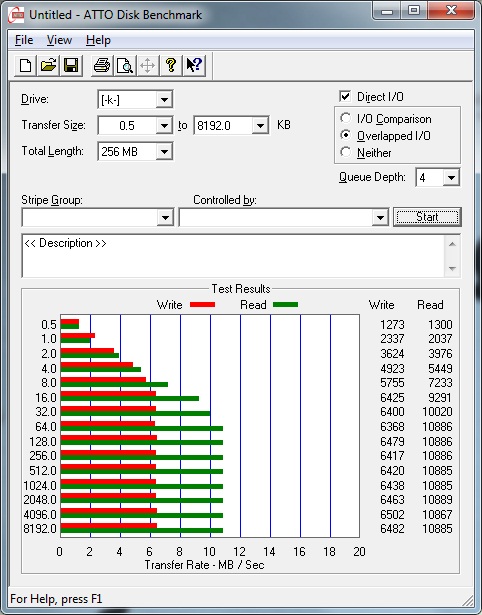Click inside the Description text box
Viewport: 482px width, 615px height.
click(233, 256)
